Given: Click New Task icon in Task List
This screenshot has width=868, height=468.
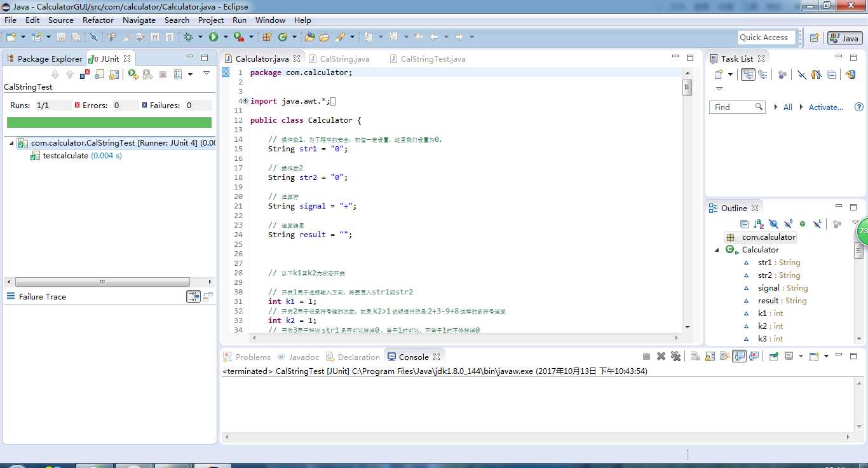Looking at the screenshot, I should point(719,74).
